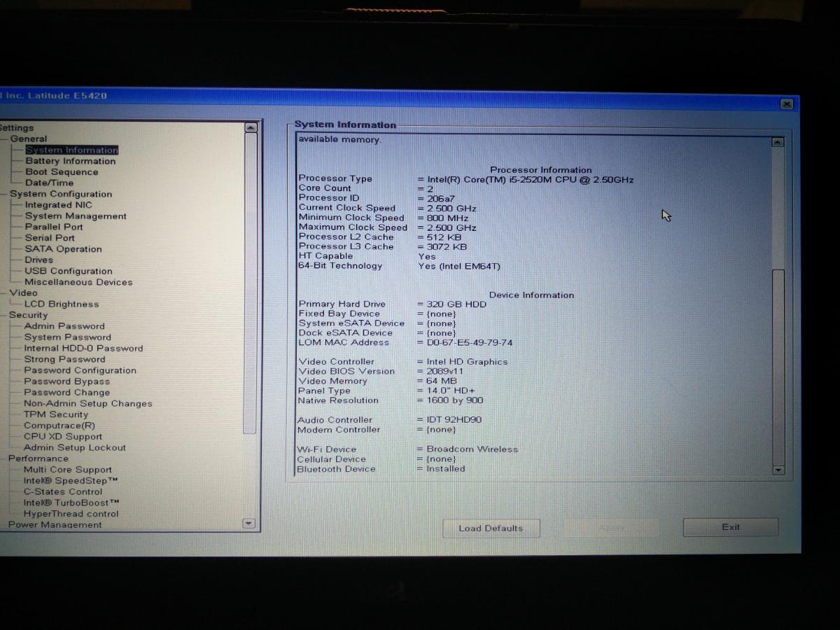Open the Date/Time settings
Screen dimensions: 840x630
tap(49, 183)
